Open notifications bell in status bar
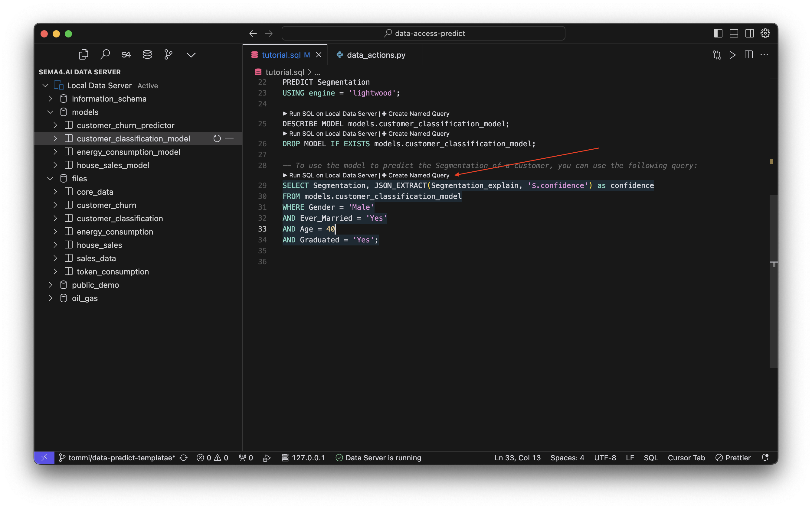The image size is (812, 509). 765,458
